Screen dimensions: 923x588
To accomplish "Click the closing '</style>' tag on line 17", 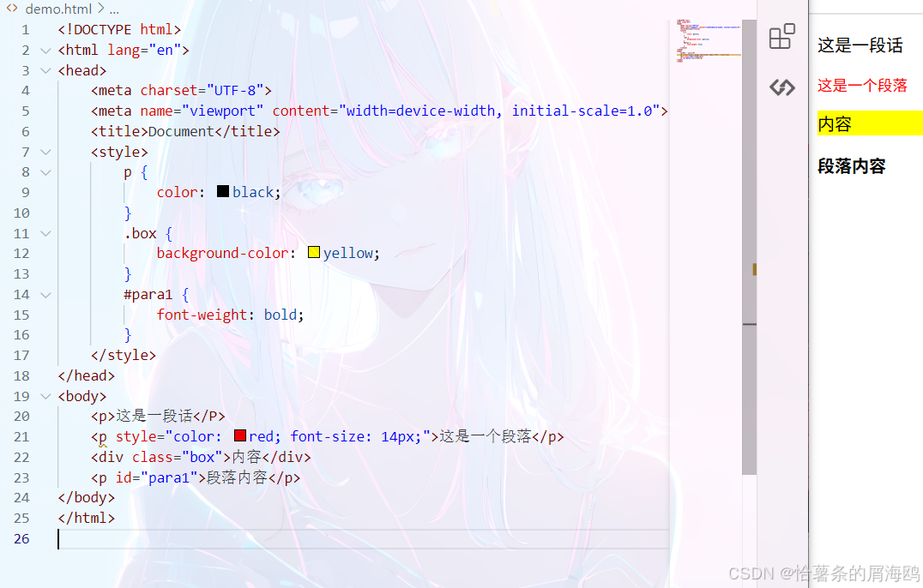I will pyautogui.click(x=124, y=356).
